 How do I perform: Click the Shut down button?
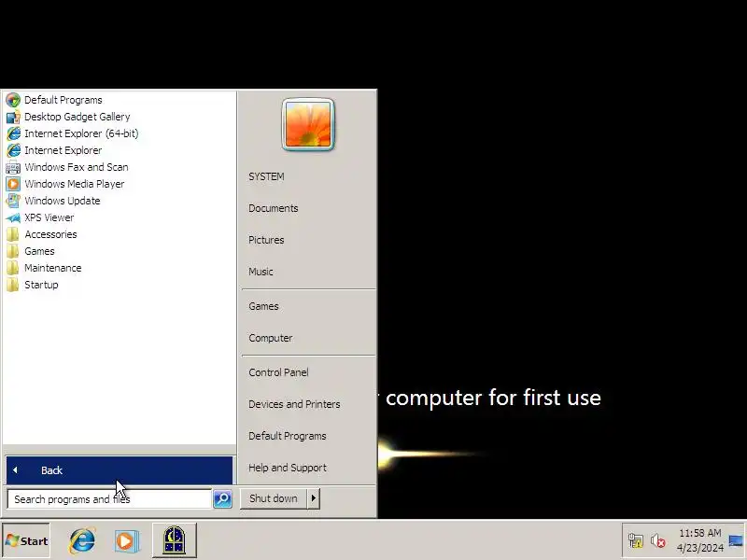(x=274, y=498)
